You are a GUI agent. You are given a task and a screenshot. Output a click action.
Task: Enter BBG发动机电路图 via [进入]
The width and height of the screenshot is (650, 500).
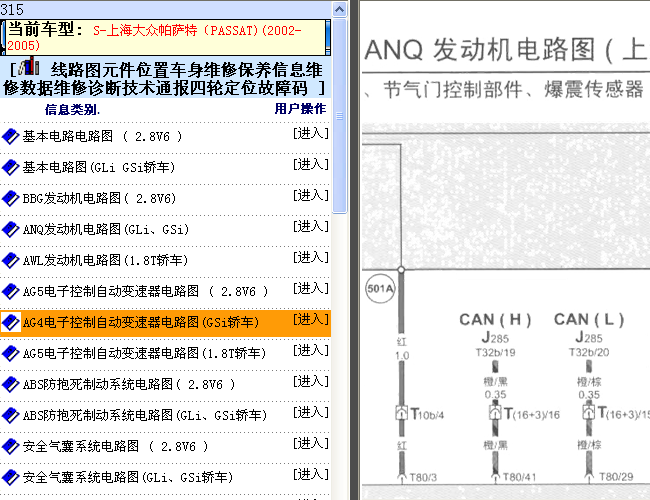click(310, 195)
